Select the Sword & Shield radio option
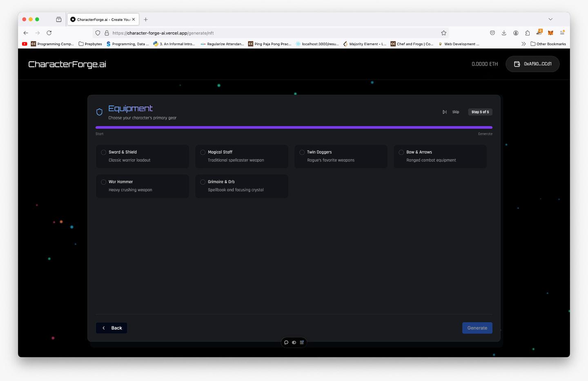Screen dimensions: 588x381 tap(104, 152)
